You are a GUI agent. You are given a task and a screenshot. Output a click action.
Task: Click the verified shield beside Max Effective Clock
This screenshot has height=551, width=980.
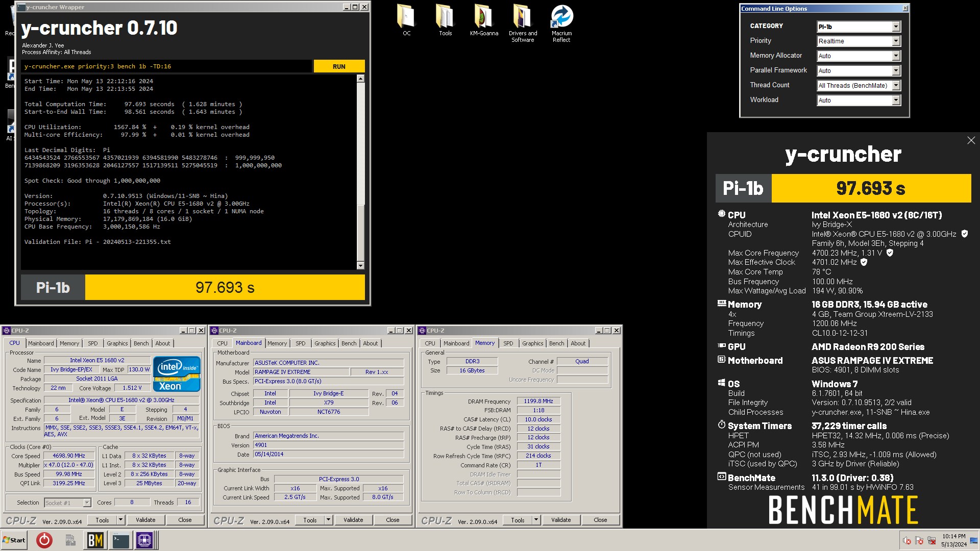[864, 262]
